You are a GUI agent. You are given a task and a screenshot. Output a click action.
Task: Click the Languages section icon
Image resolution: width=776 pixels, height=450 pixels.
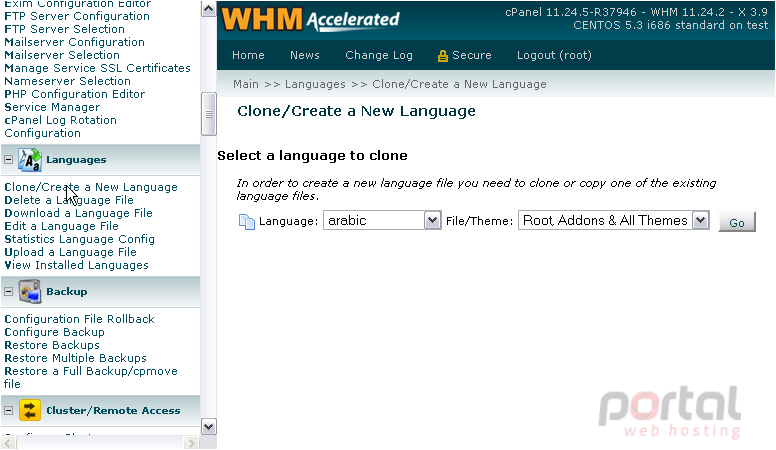click(x=30, y=160)
